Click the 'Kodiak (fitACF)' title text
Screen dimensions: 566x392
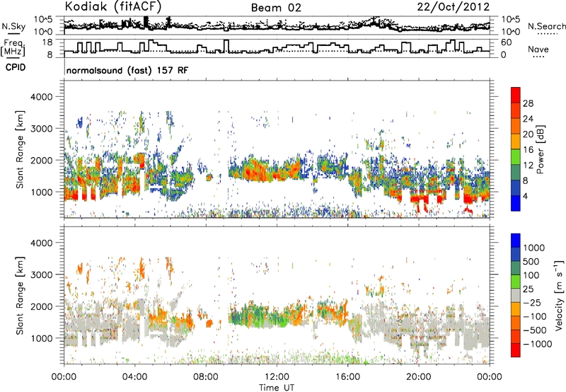tap(113, 7)
